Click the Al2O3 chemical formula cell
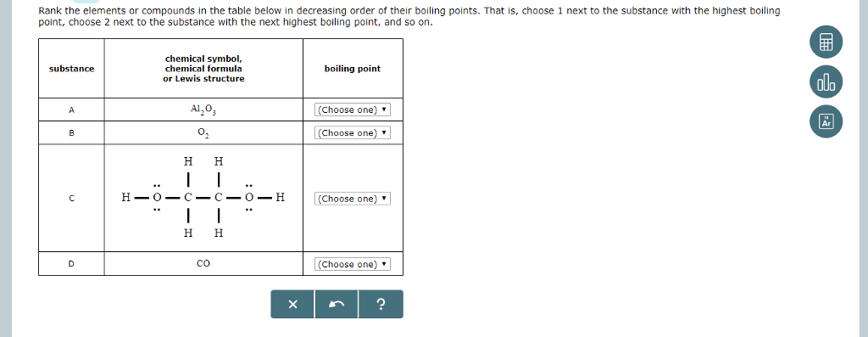The height and width of the screenshot is (337, 868). coord(203,110)
